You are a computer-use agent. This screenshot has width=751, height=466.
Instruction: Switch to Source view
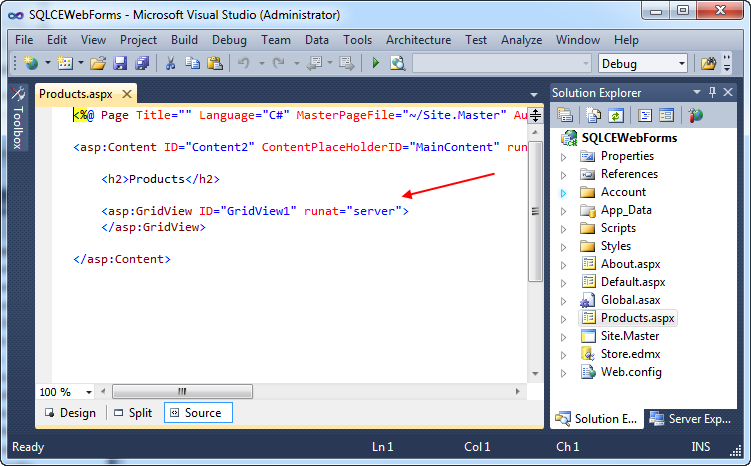point(198,413)
